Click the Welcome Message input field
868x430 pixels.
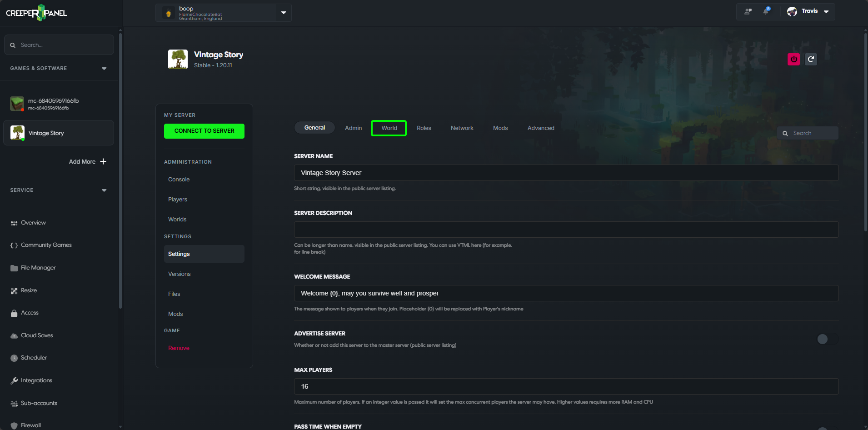tap(566, 293)
